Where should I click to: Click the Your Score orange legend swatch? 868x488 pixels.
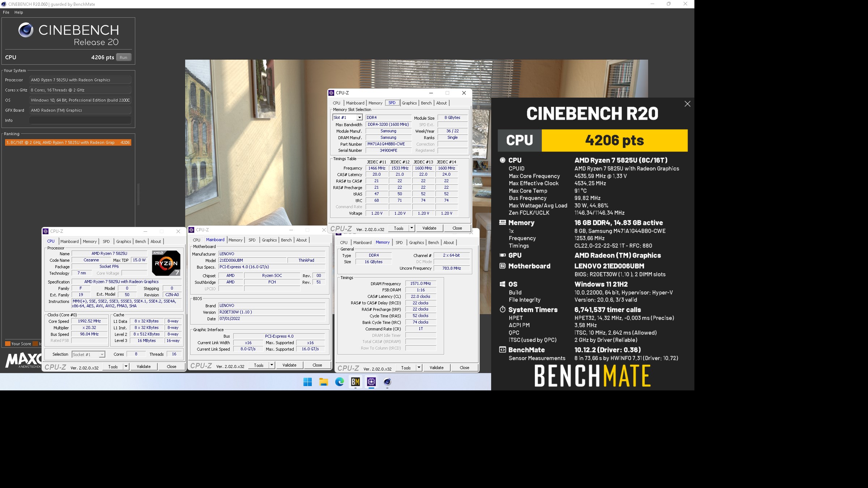tap(8, 344)
